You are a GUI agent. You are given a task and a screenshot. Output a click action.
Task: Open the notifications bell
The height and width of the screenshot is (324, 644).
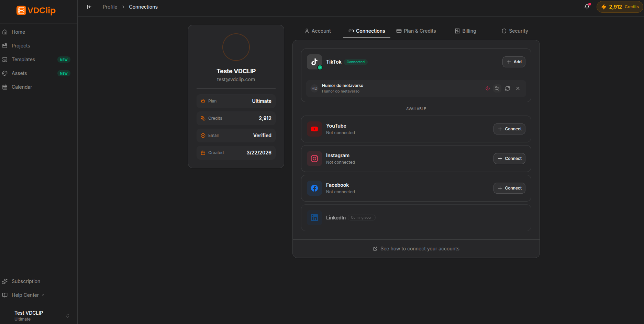587,7
